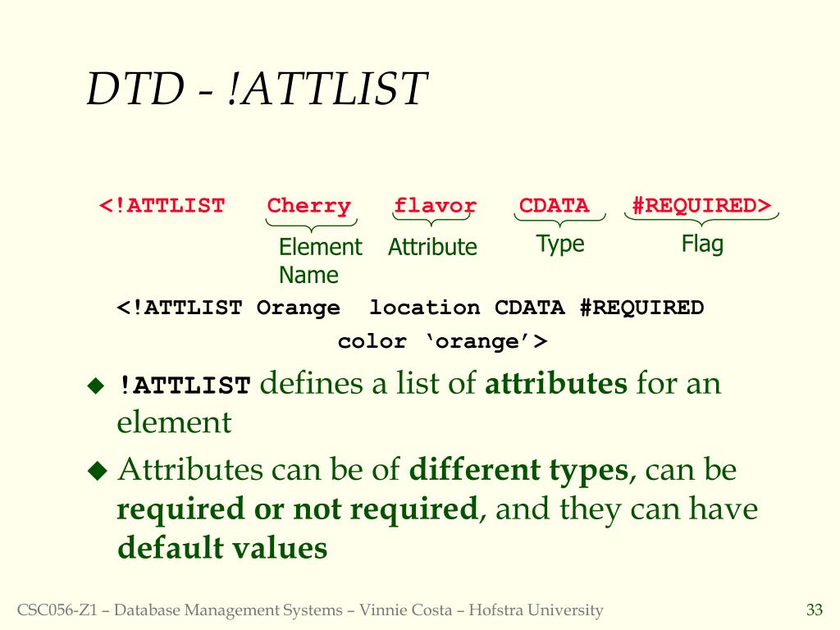Click the bold phrase 'default values'

click(x=222, y=547)
